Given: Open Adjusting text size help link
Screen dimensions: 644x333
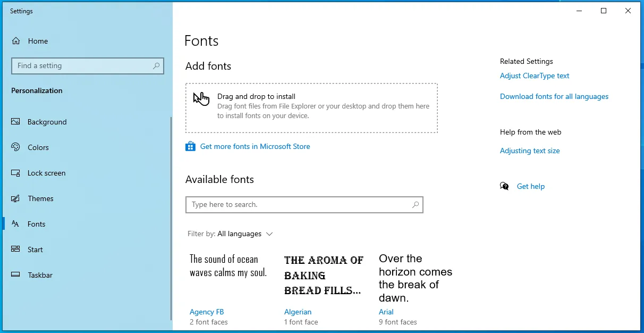Looking at the screenshot, I should tap(530, 151).
